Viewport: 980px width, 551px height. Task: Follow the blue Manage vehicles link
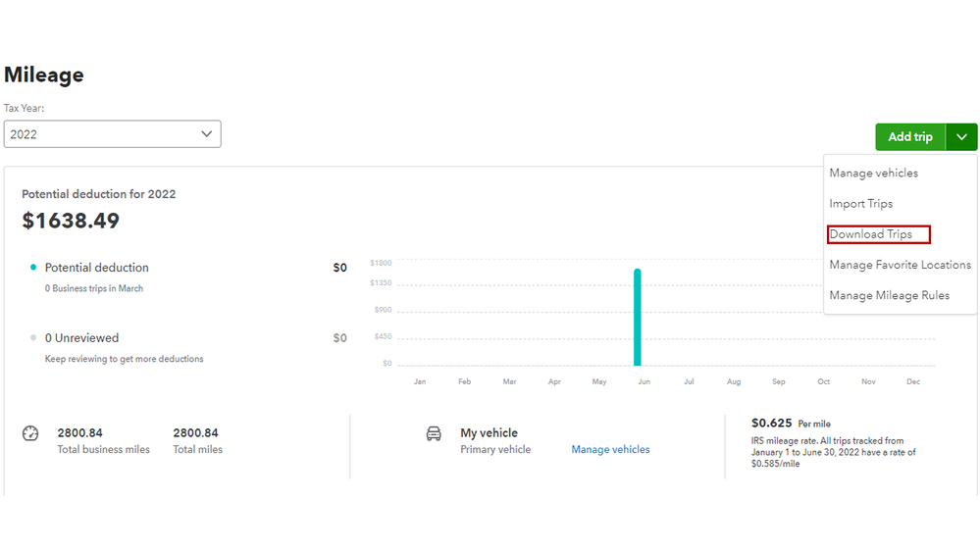(x=610, y=449)
